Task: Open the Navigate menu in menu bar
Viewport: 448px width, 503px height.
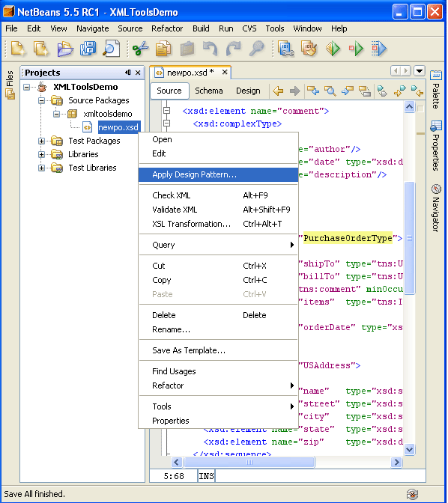Action: pos(92,29)
